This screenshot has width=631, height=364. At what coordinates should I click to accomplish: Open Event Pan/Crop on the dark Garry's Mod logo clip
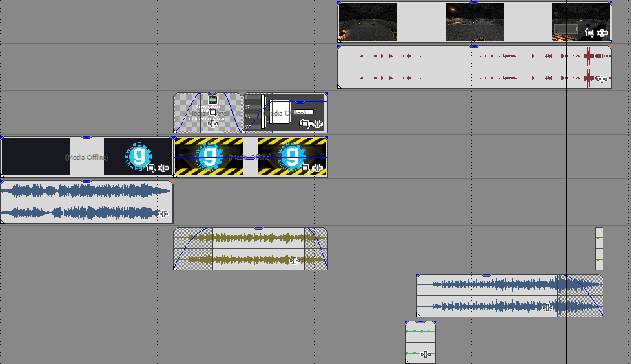pos(150,168)
